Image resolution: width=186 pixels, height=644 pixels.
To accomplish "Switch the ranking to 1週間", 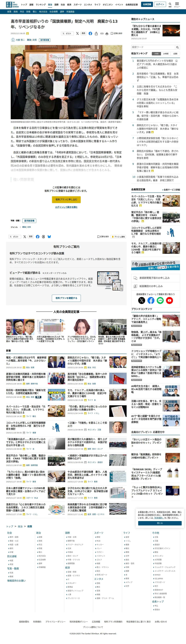I will pos(175,54).
